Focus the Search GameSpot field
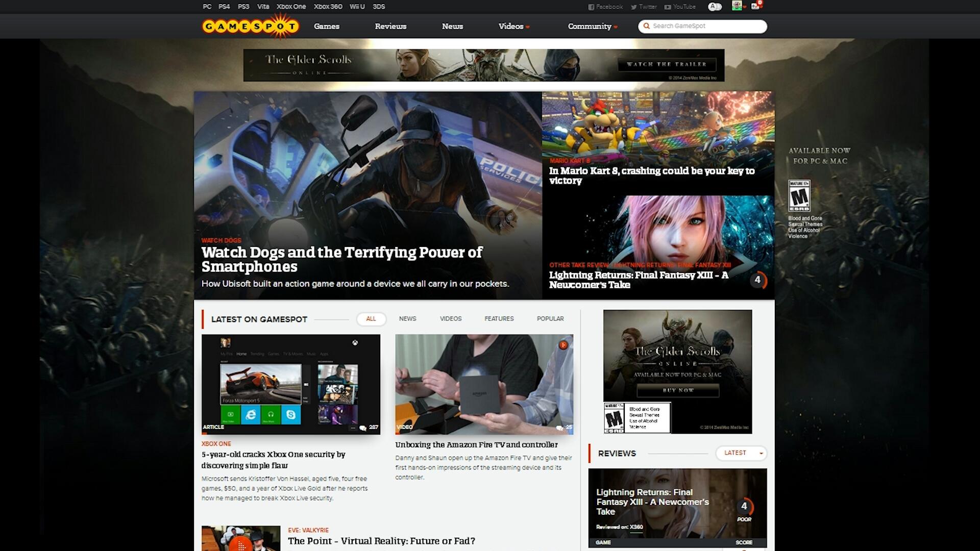The image size is (980, 551). point(702,26)
